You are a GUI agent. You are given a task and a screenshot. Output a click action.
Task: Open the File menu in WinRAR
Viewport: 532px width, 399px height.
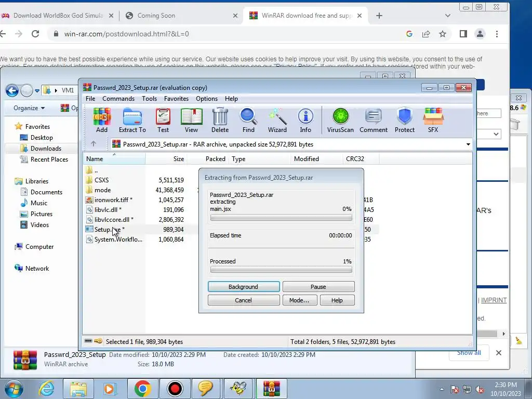pos(90,99)
